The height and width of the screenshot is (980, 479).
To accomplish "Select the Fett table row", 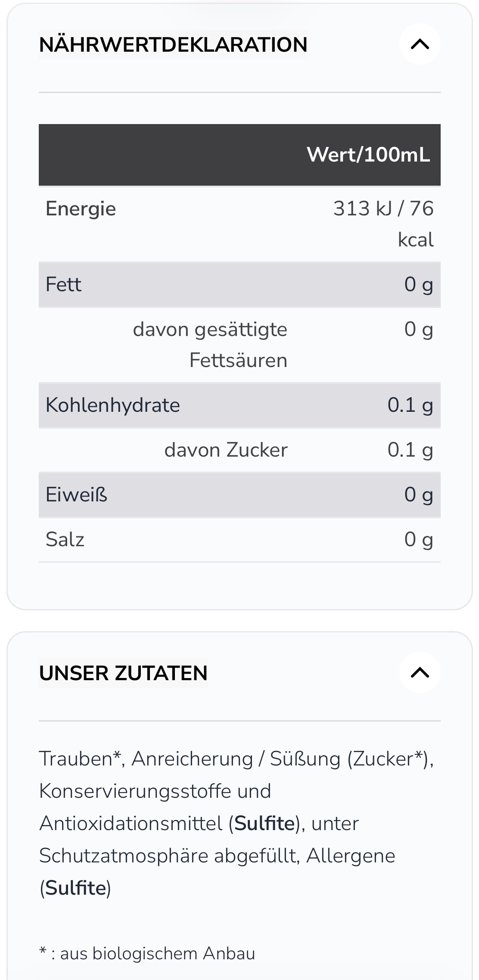I will [x=239, y=284].
